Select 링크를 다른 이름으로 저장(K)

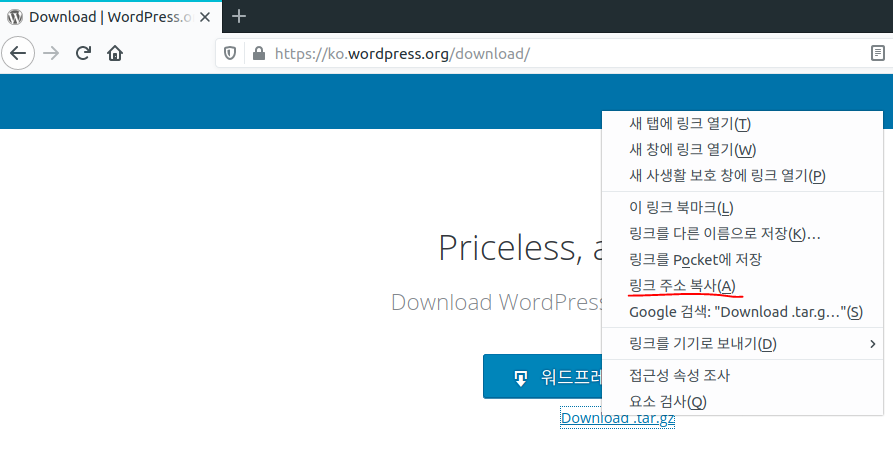[x=742, y=234]
